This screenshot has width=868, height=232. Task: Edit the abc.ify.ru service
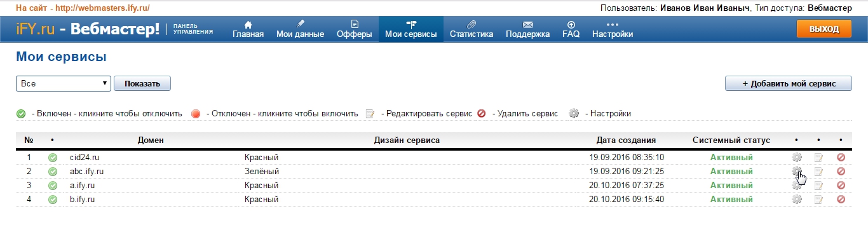819,171
